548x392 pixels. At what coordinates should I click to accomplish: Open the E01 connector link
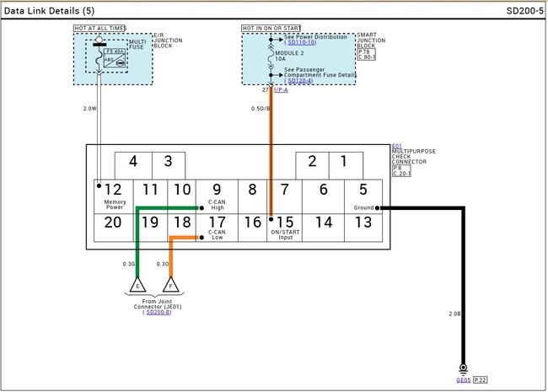[x=397, y=146]
